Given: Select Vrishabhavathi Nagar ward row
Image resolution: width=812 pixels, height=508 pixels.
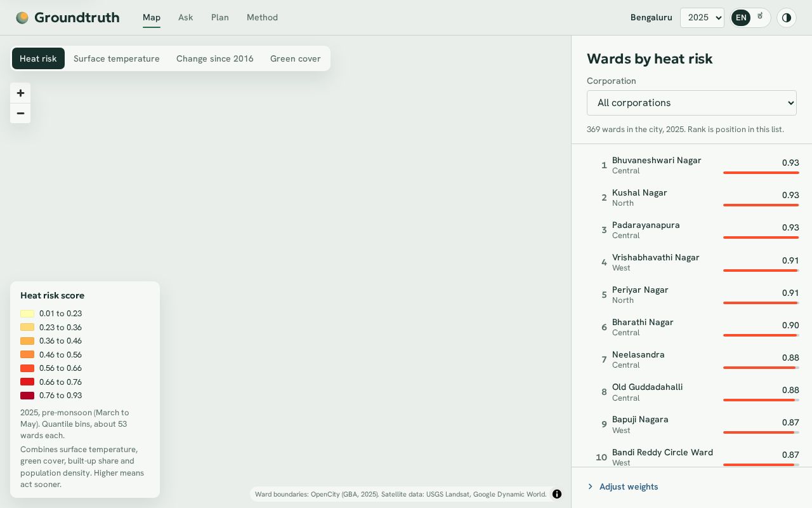Looking at the screenshot, I should 691,262.
